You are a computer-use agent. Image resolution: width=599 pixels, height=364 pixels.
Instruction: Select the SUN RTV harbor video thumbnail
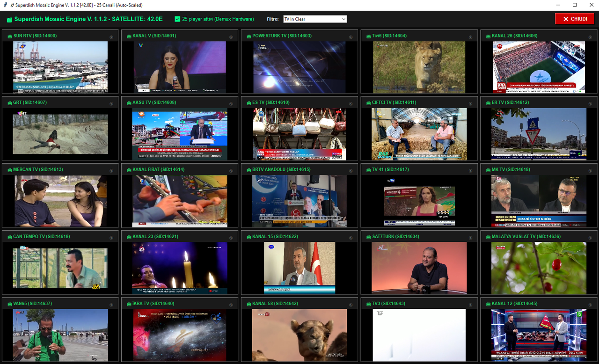[x=60, y=67]
